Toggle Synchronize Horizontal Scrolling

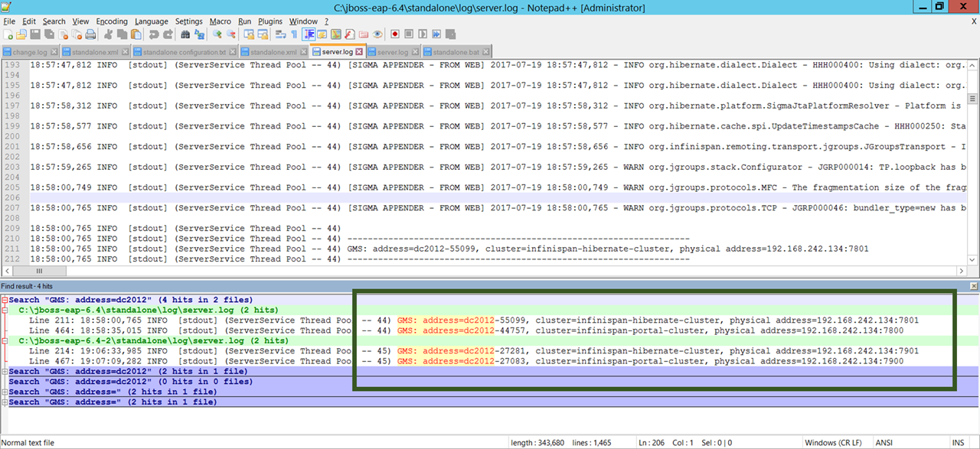[x=263, y=34]
